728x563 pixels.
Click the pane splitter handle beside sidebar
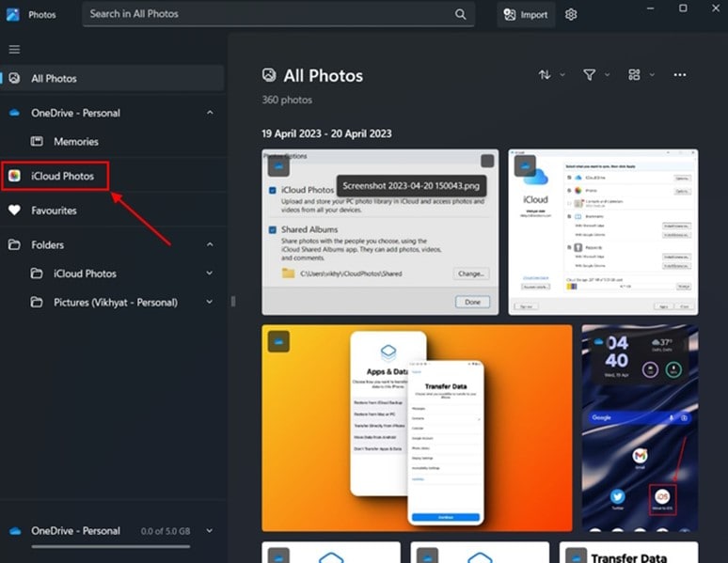(x=233, y=302)
